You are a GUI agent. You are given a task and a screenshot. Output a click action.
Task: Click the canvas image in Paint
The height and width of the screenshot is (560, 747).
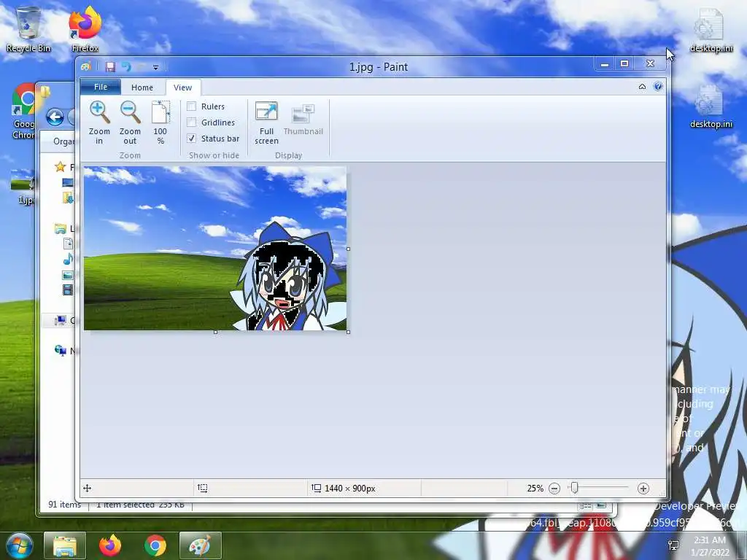(215, 248)
